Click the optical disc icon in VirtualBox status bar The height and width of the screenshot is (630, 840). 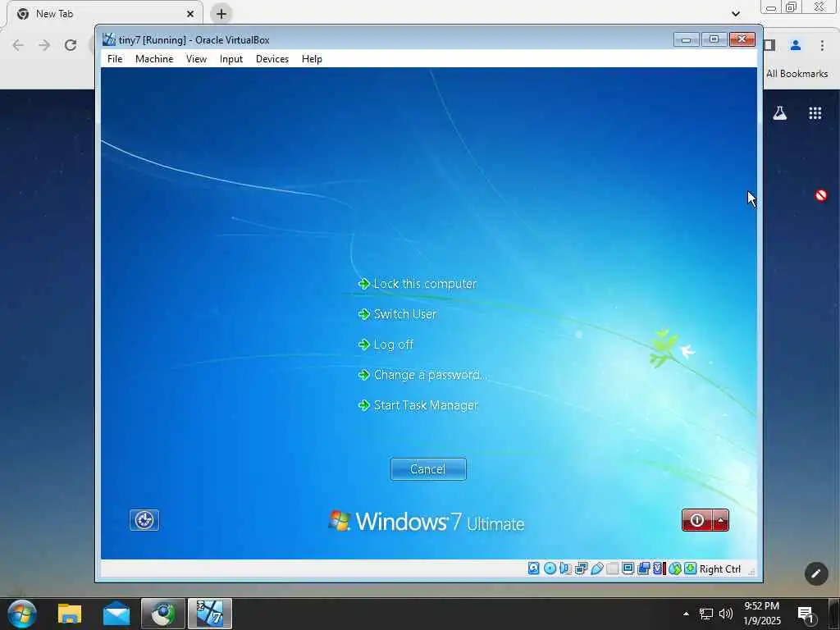(x=550, y=568)
